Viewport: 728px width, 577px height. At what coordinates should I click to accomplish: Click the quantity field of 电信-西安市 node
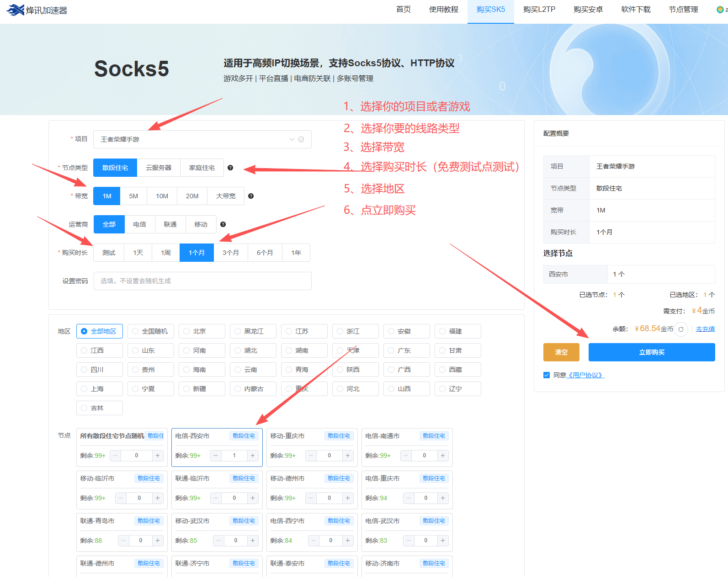(x=234, y=455)
